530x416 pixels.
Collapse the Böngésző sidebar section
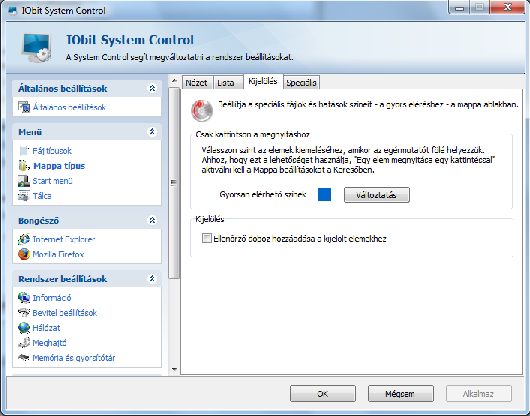152,220
